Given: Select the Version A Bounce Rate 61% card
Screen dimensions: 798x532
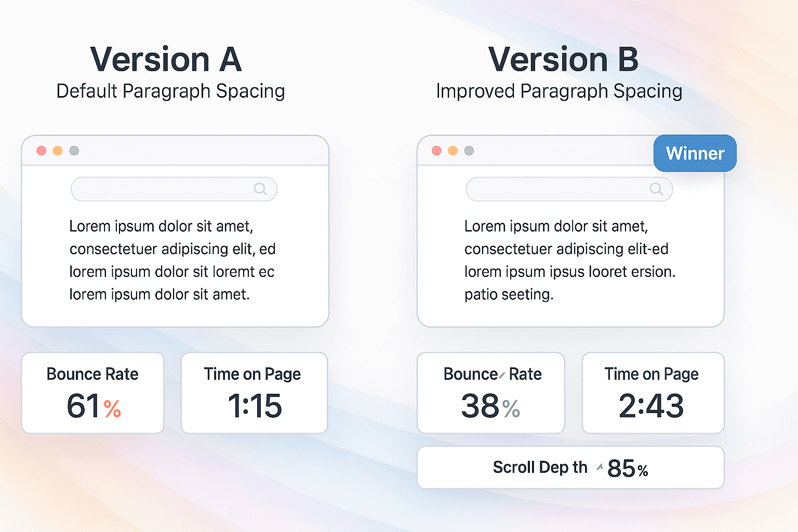Looking at the screenshot, I should tap(92, 393).
